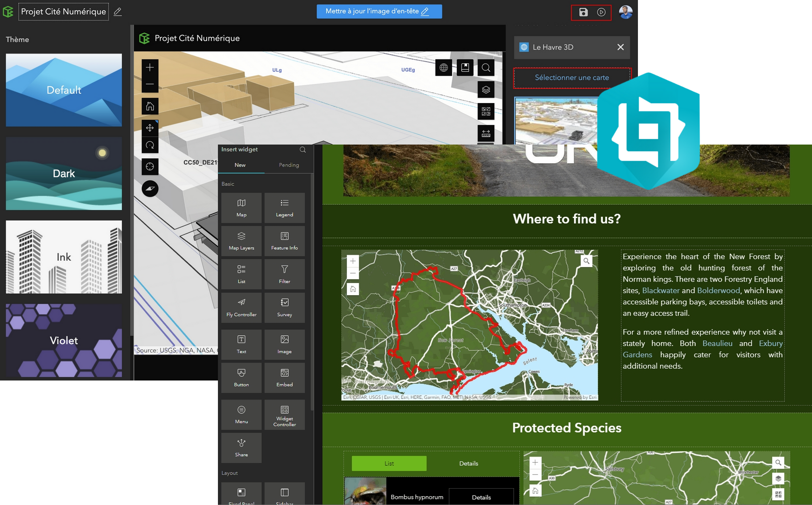Zoom in on New Forest map
This screenshot has height=505, width=812.
(x=353, y=261)
